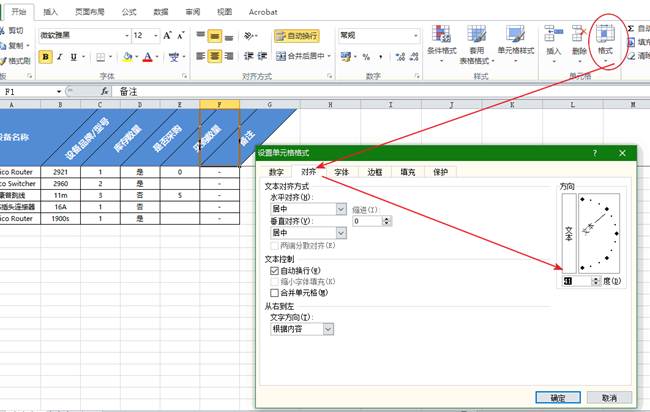
Task: Click the decrease font size icon
Action: (x=181, y=36)
